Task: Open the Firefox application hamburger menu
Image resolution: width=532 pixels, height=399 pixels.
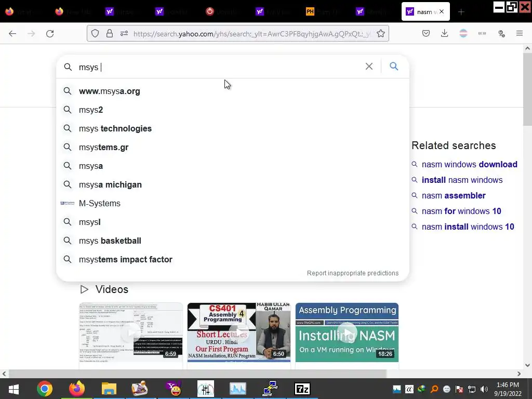Action: coord(520,33)
